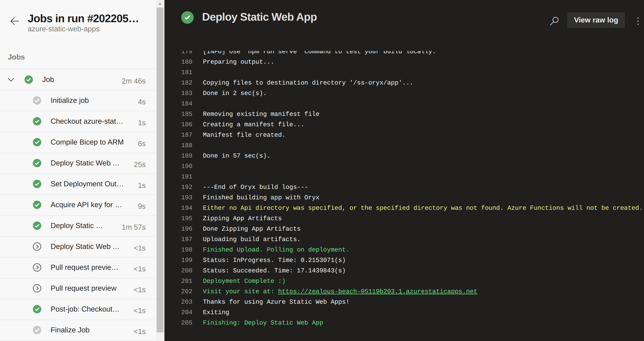Select the Set Deployment Out… step
This screenshot has width=644, height=341.
pyautogui.click(x=78, y=184)
